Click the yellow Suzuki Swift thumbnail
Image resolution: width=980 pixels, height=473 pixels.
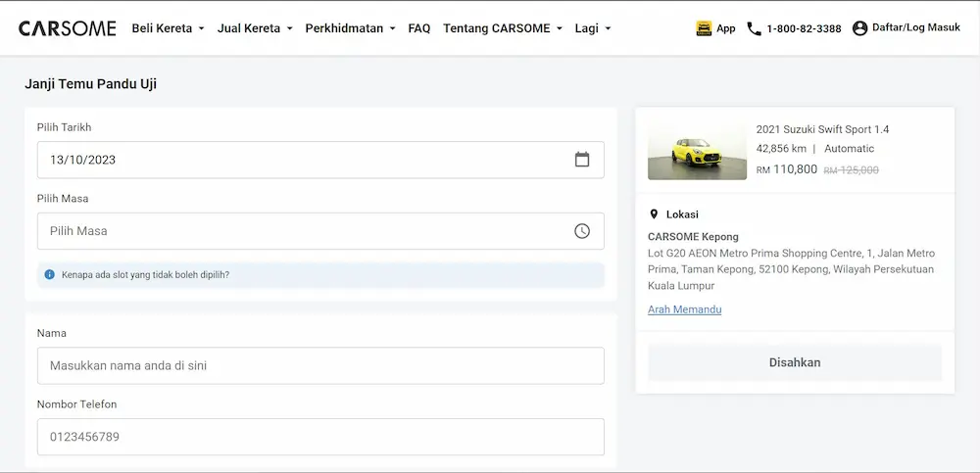click(x=697, y=151)
